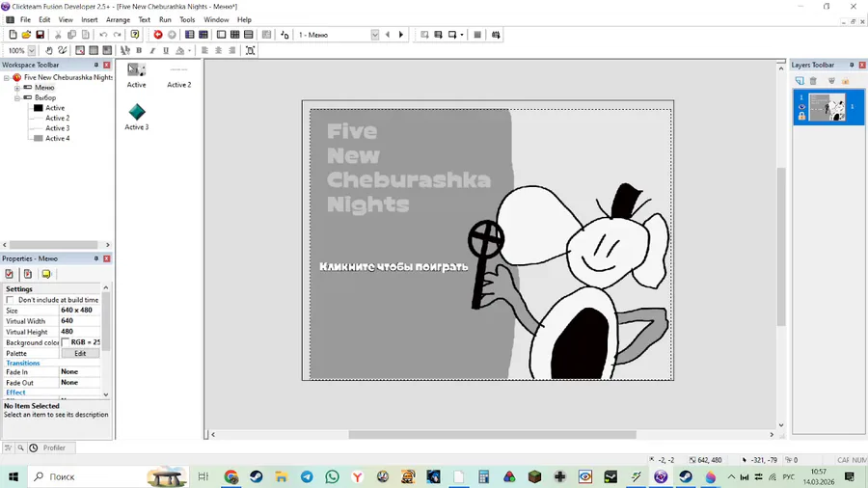Select the hand pan tool
868x488 pixels.
click(49, 50)
